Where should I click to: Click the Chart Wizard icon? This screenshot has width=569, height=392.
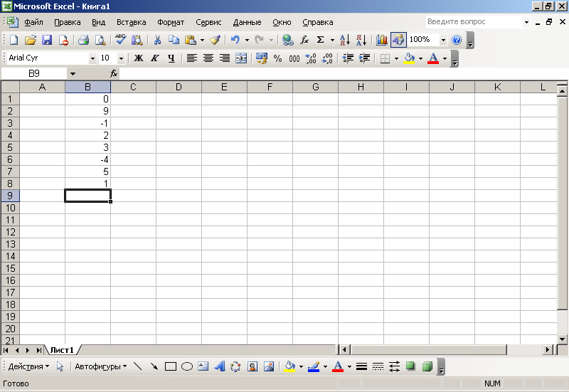[x=382, y=41]
